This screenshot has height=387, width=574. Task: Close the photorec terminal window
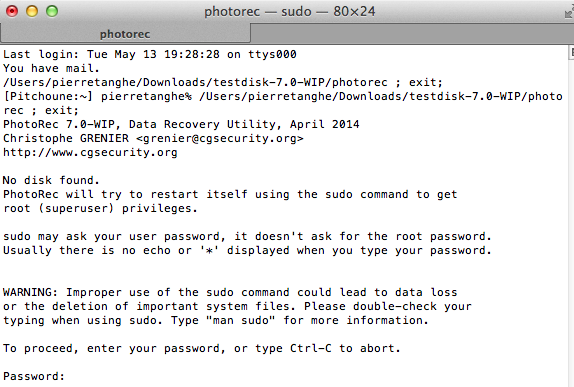tap(12, 11)
